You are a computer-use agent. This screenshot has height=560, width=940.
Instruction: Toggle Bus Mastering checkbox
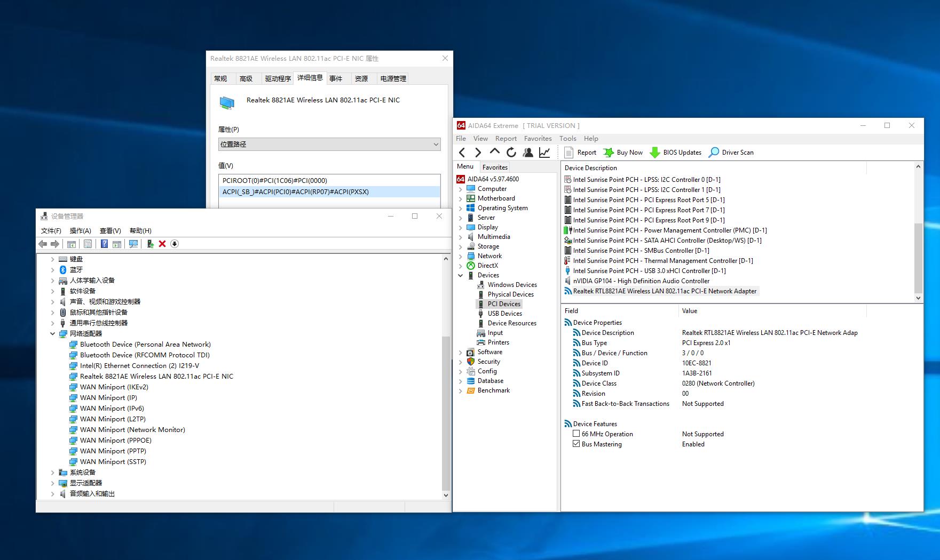[x=576, y=444]
